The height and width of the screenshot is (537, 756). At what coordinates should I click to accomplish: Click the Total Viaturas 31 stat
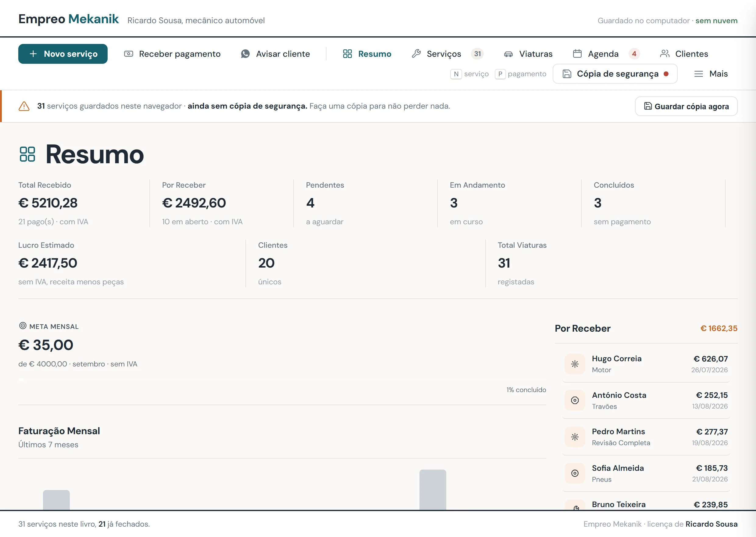click(611, 263)
